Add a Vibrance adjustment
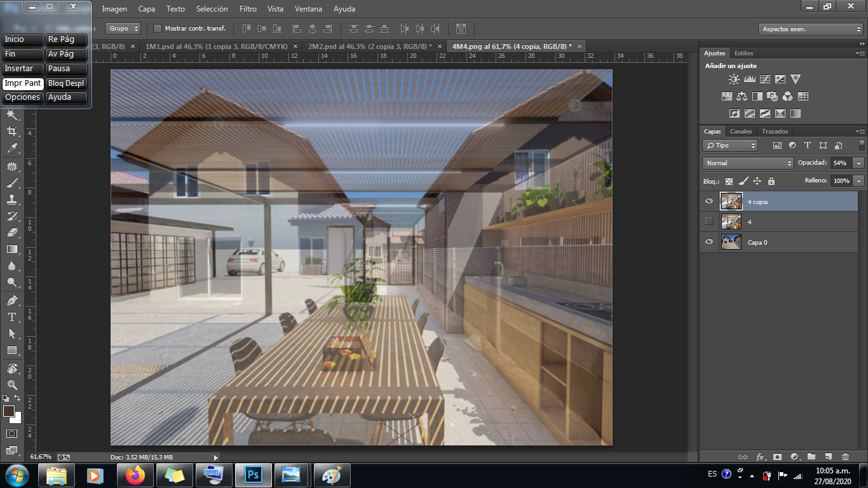This screenshot has height=488, width=868. click(x=796, y=79)
